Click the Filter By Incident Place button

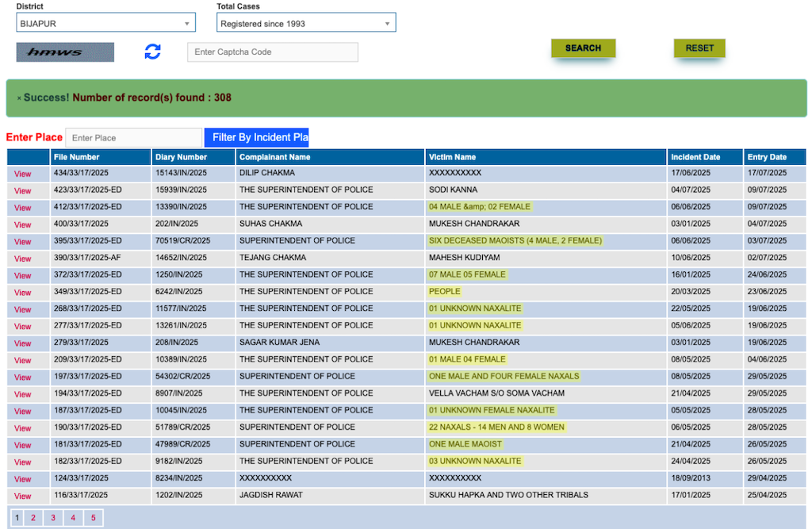[x=256, y=138]
